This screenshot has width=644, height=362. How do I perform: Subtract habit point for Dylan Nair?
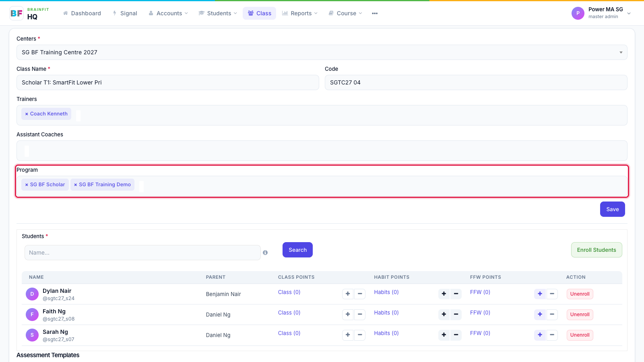[456, 294]
